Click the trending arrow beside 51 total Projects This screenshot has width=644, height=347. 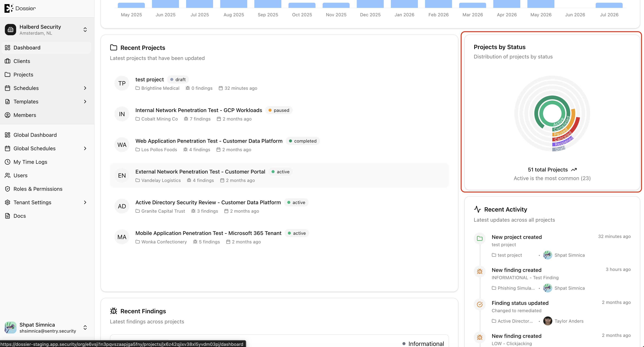pos(574,170)
